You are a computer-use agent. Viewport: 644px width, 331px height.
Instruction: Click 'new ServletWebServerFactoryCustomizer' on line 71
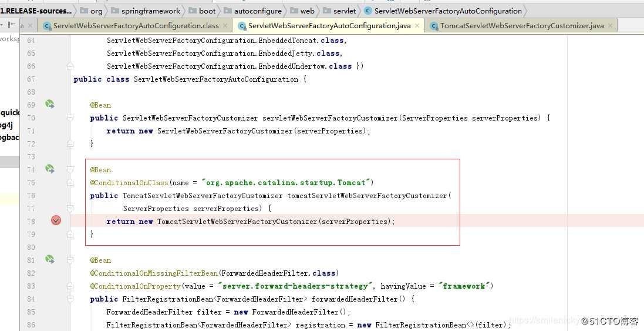215,131
